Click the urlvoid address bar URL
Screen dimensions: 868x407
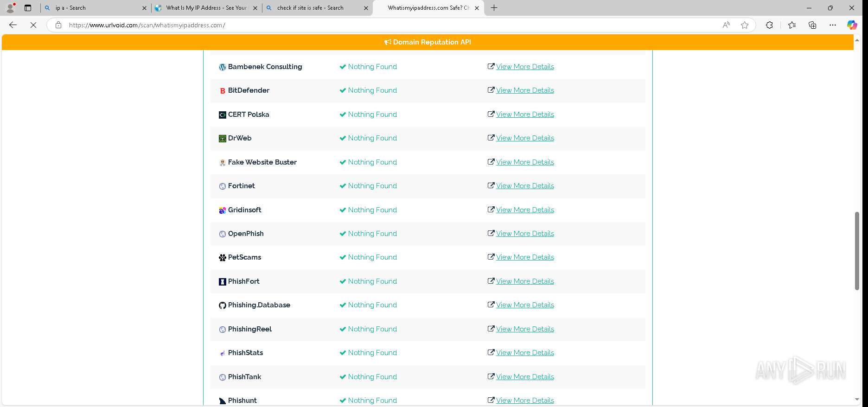point(147,25)
